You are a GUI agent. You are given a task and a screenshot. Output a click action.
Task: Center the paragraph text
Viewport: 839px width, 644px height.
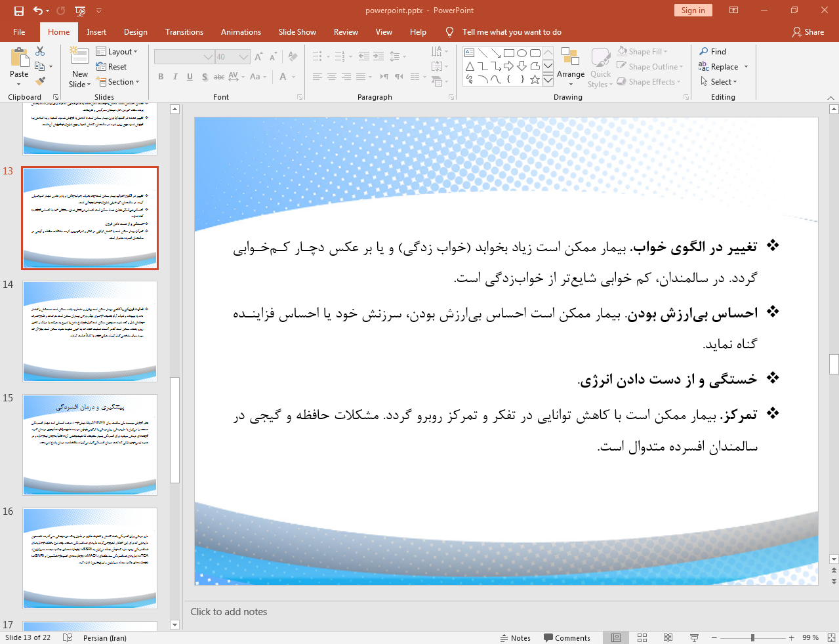[332, 77]
